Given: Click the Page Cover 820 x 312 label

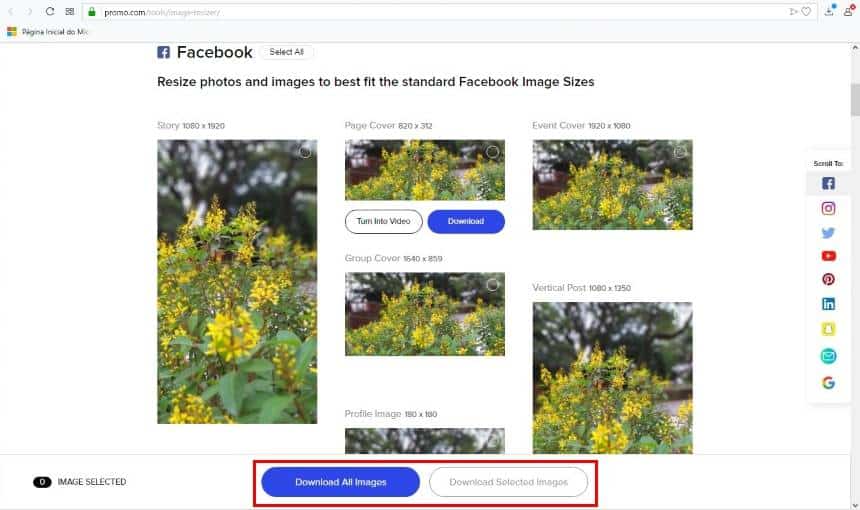Looking at the screenshot, I should pos(388,126).
